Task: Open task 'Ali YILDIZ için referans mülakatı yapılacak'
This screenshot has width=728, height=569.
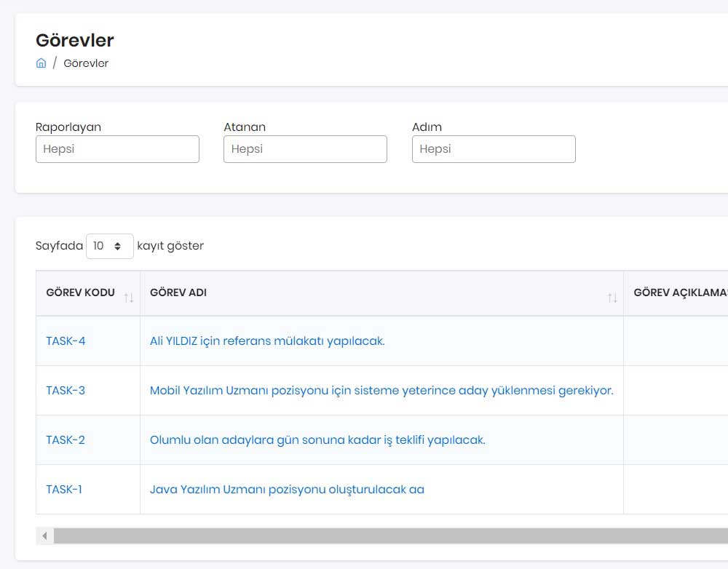Action: pyautogui.click(x=267, y=341)
